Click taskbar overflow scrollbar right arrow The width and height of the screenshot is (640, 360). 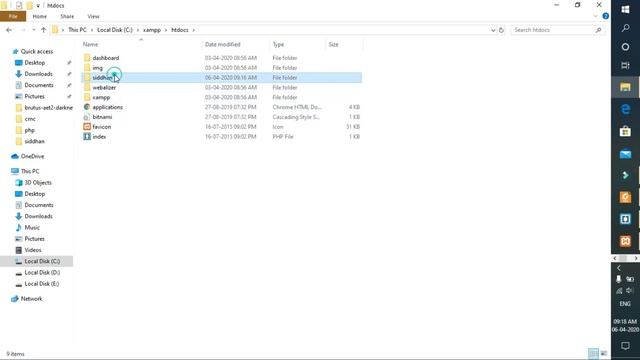tap(636, 258)
